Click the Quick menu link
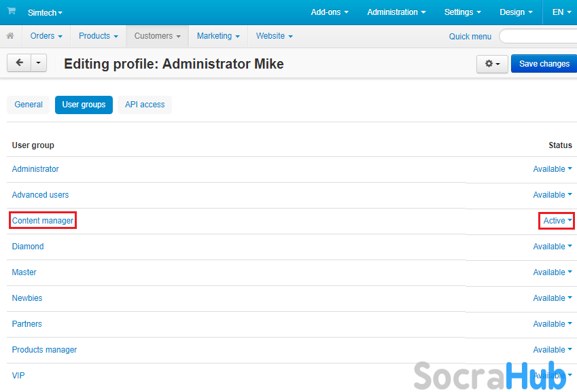The width and height of the screenshot is (577, 392). tap(470, 37)
